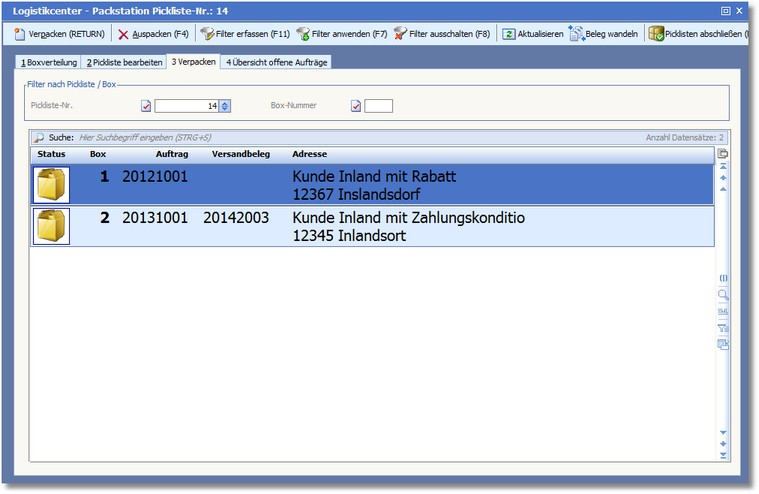Screen dimensions: 759x494
Task: Click the Box-Nummer input field
Action: [379, 105]
